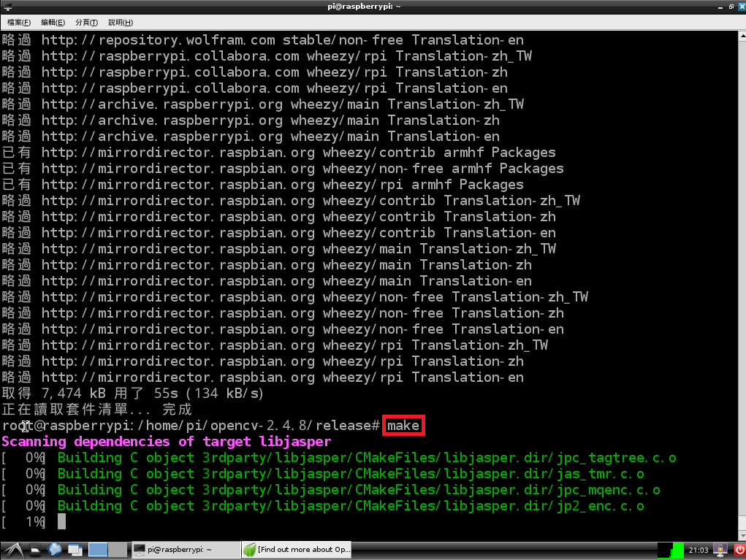The width and height of the screenshot is (746, 560).
Task: Click the '取得 7,474 kB' summary line
Action: 132,394
